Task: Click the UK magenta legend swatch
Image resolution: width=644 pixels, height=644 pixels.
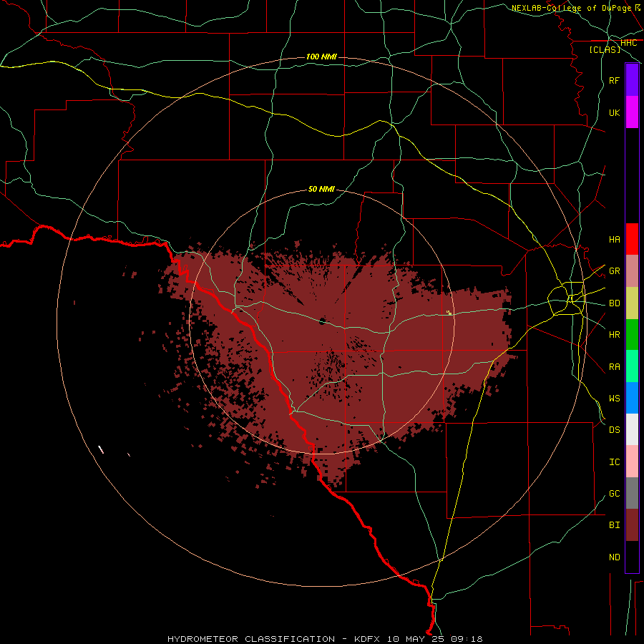Action: (632, 112)
